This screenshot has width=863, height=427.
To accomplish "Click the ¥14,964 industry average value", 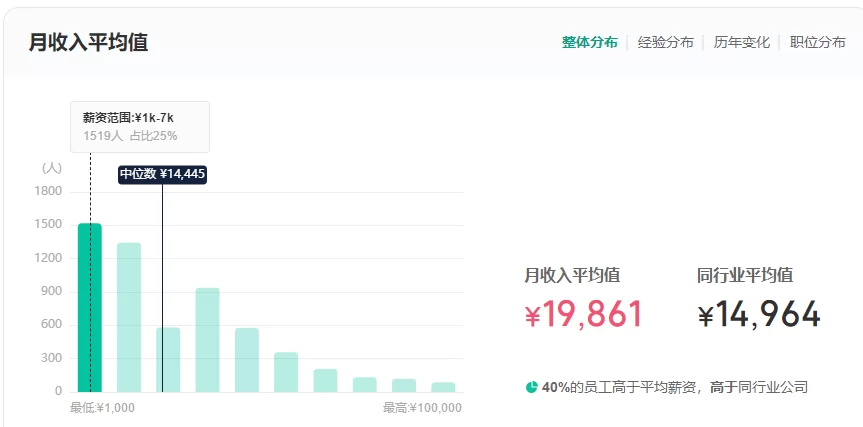I will (x=759, y=315).
